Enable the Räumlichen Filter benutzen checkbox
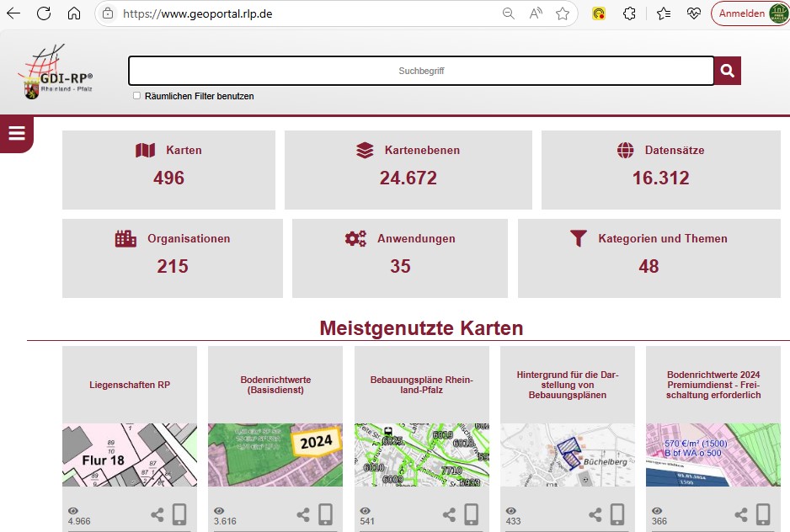 [x=137, y=96]
